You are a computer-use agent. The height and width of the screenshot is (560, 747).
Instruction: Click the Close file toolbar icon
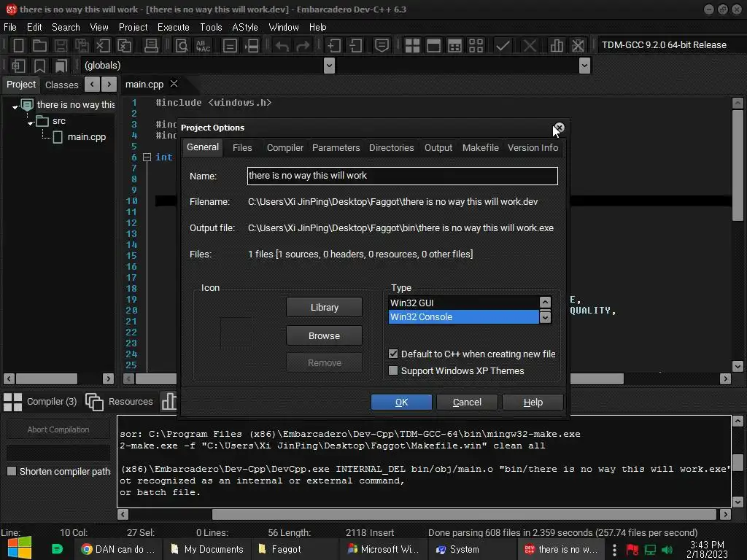(103, 46)
